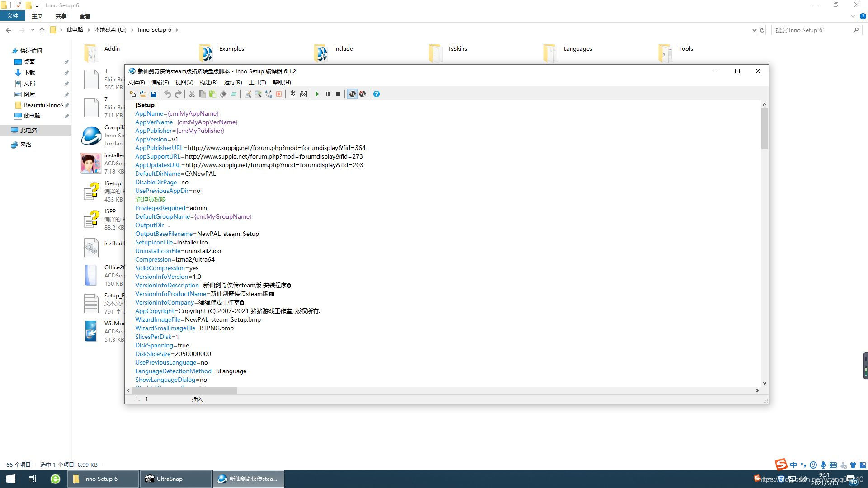
Task: Select the Tools folder
Action: (x=675, y=52)
